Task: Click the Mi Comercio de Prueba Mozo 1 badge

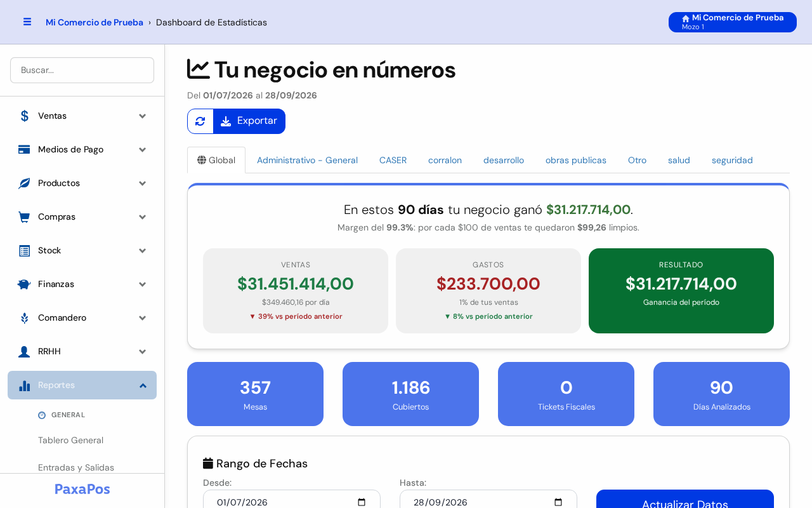Action: tap(733, 22)
